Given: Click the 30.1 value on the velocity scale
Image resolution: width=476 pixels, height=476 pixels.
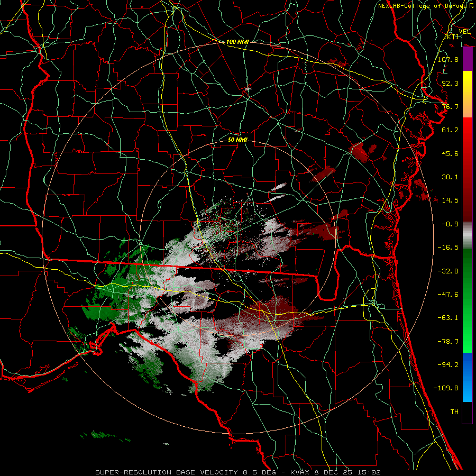Looking at the screenshot, I should pos(450,177).
